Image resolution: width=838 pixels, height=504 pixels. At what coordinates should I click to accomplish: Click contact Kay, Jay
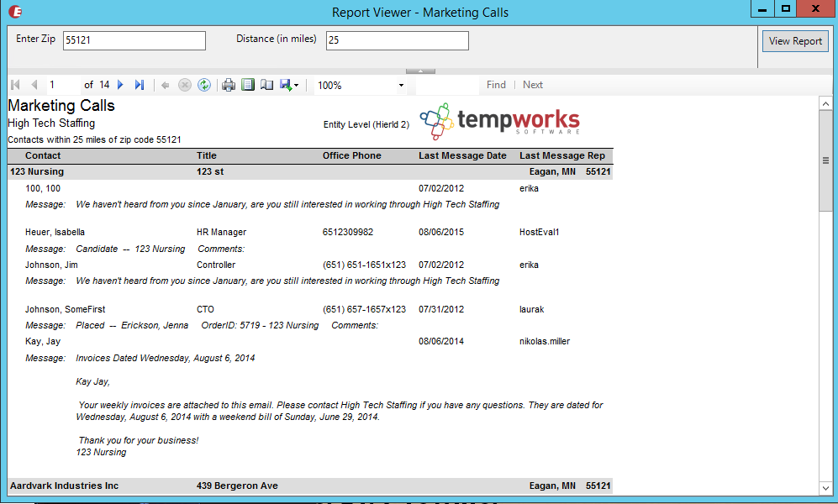pyautogui.click(x=43, y=341)
